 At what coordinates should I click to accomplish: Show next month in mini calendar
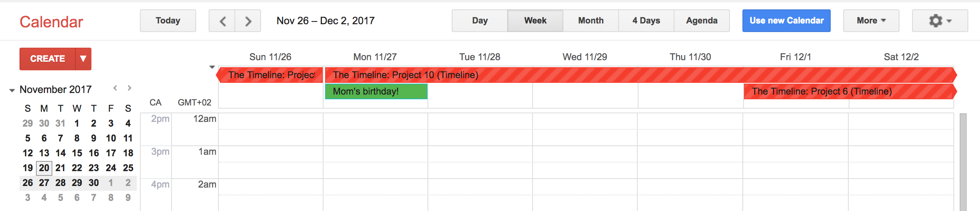(129, 88)
